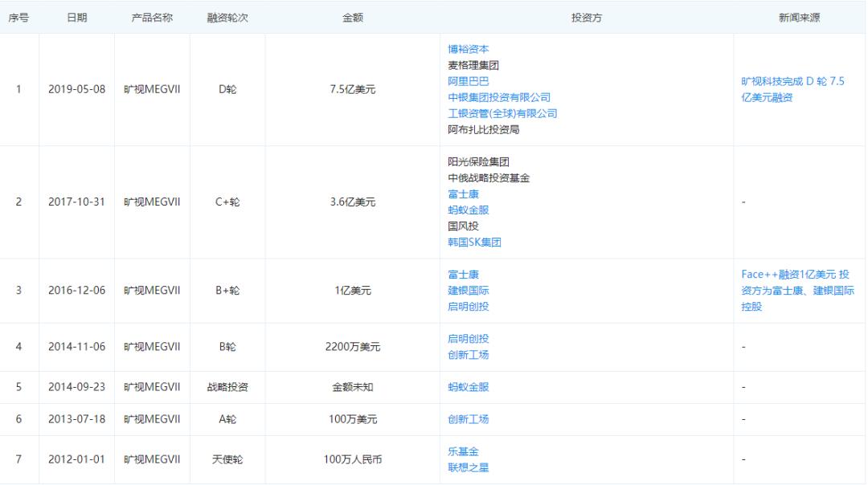Click the 阿布扎比投资局 investor text

(x=483, y=129)
